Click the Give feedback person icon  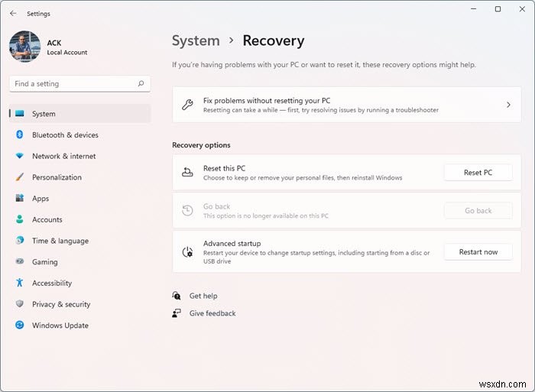coord(177,313)
